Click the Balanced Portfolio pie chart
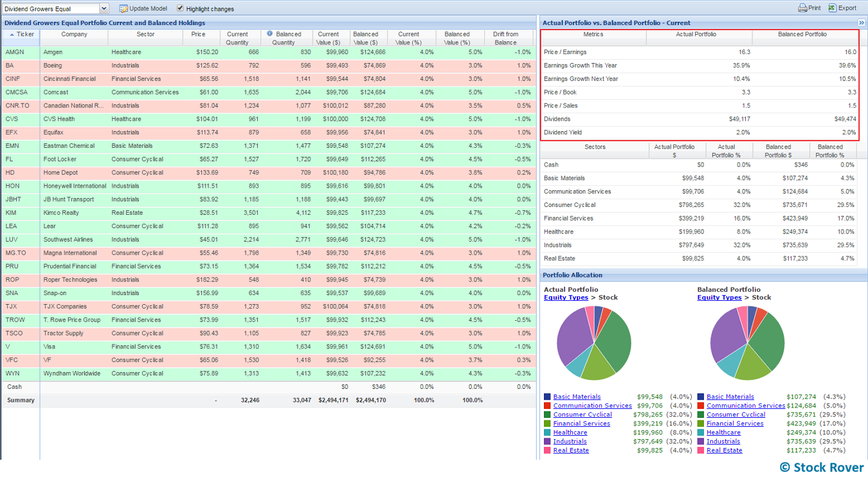 coord(747,343)
